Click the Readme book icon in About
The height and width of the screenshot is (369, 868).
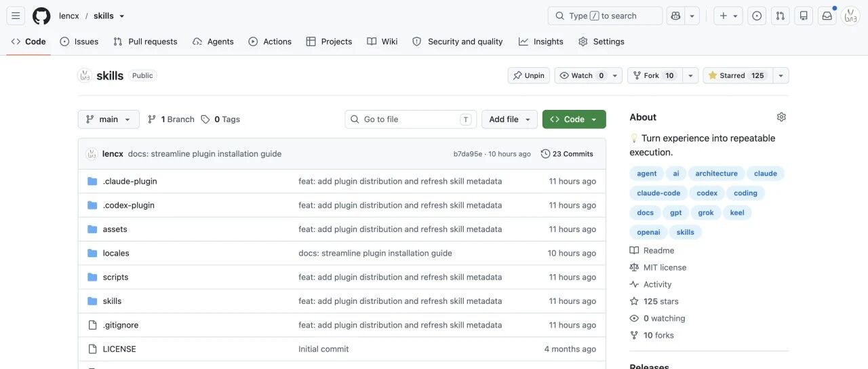click(x=634, y=250)
